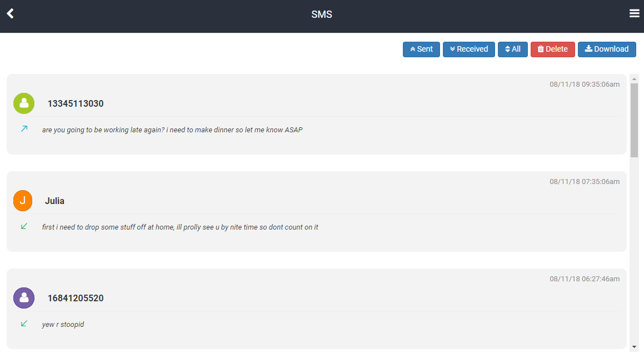
Task: Click the scrollbar down arrow
Action: [x=634, y=347]
